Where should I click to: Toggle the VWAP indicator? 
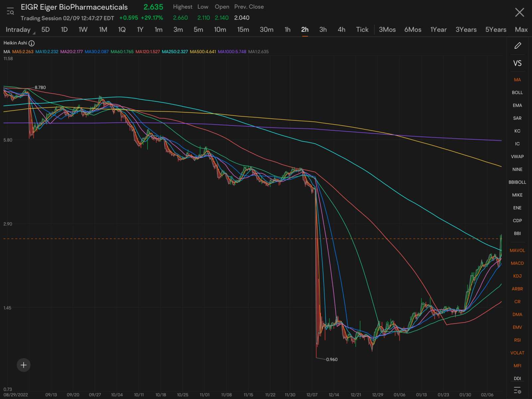[x=517, y=157]
